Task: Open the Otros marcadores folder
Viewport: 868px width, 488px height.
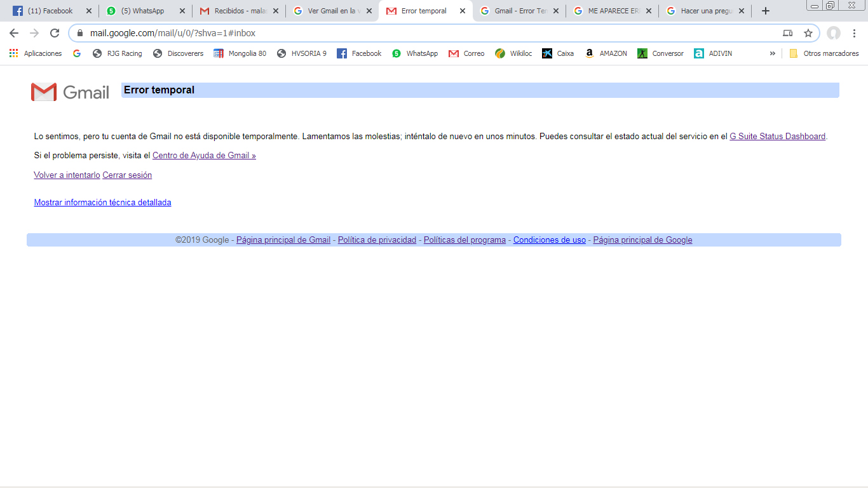Action: click(824, 53)
